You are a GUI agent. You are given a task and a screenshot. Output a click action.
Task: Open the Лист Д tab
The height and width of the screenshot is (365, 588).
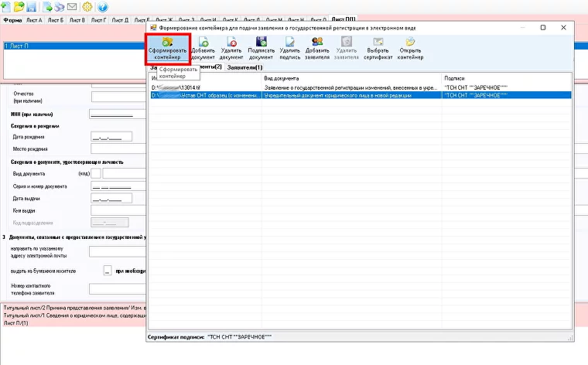(120, 20)
